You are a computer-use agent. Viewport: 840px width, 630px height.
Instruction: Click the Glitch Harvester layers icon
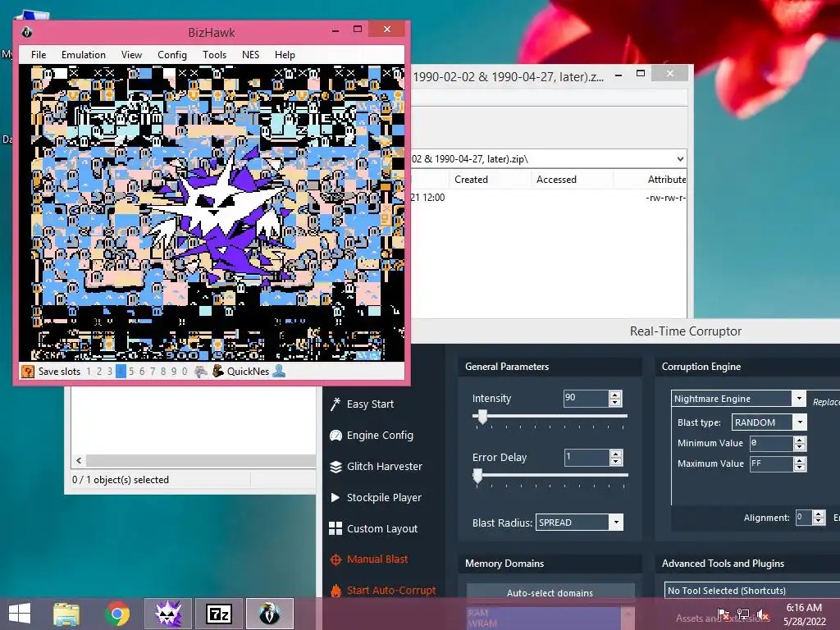coord(336,467)
